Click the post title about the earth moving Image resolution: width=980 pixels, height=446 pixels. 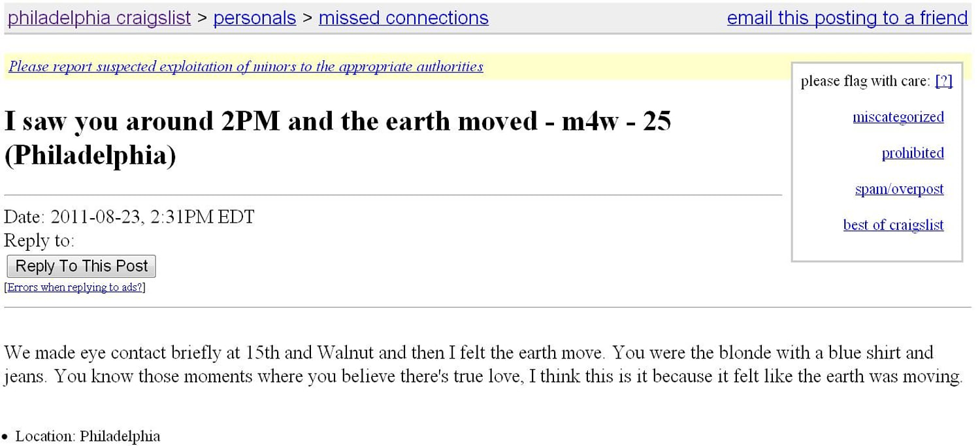click(338, 138)
